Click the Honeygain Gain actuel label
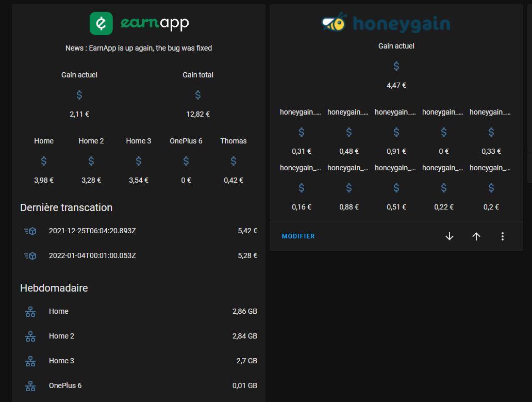Image resolution: width=532 pixels, height=402 pixels. coord(396,46)
